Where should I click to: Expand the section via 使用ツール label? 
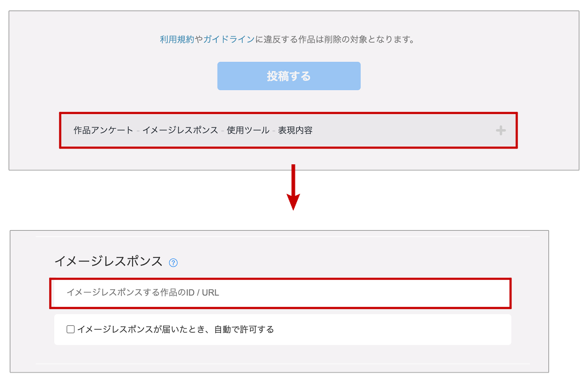248,131
